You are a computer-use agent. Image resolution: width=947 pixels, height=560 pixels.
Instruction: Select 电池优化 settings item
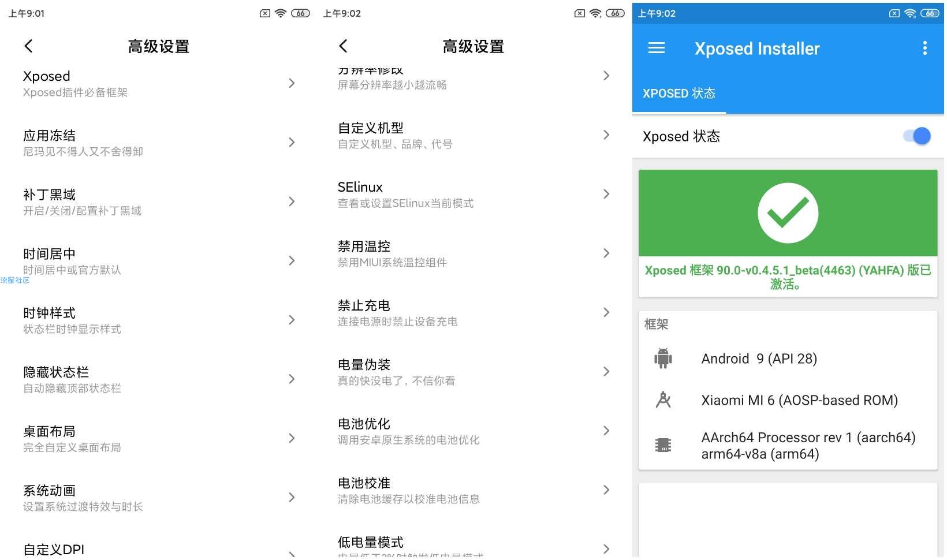(x=472, y=431)
